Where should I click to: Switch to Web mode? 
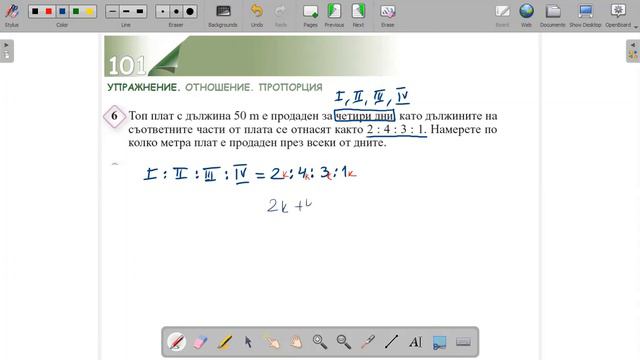(x=527, y=15)
